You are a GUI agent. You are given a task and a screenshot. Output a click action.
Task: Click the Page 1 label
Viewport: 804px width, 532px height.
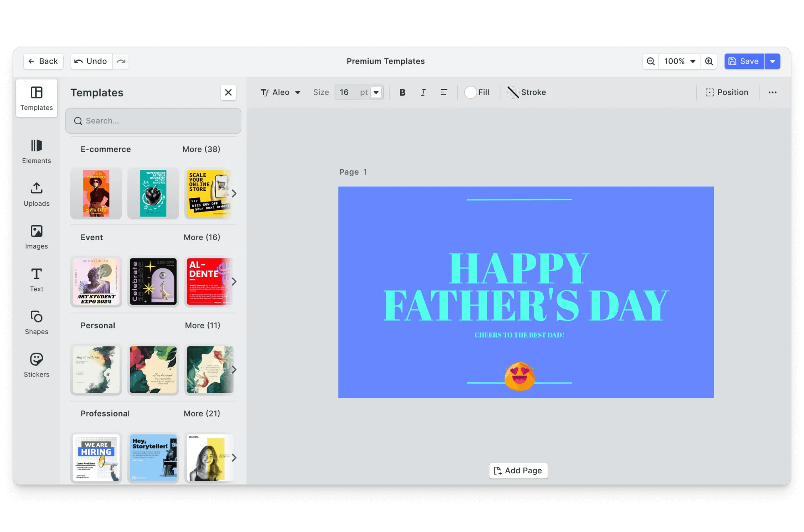[353, 172]
